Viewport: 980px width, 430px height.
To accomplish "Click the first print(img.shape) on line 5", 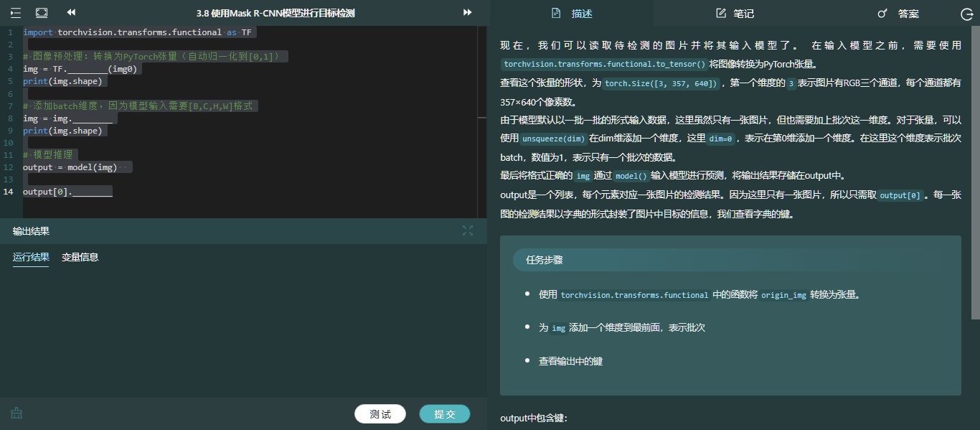I will pos(62,81).
